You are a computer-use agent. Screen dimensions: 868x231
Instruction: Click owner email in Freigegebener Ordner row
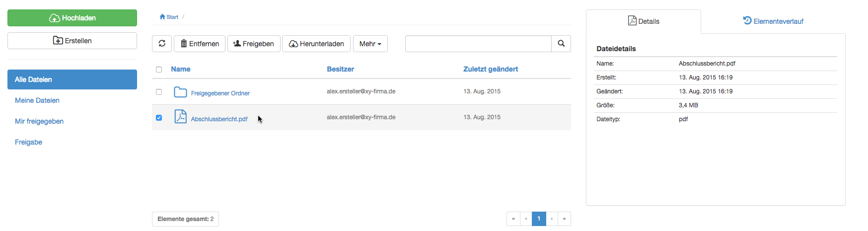coord(361,91)
